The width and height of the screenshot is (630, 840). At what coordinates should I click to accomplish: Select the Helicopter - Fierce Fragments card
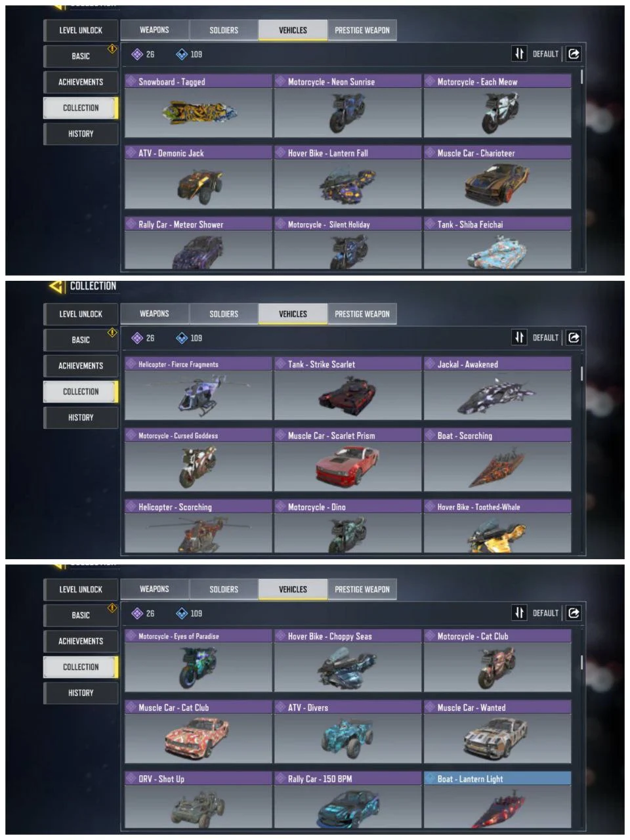tap(198, 388)
